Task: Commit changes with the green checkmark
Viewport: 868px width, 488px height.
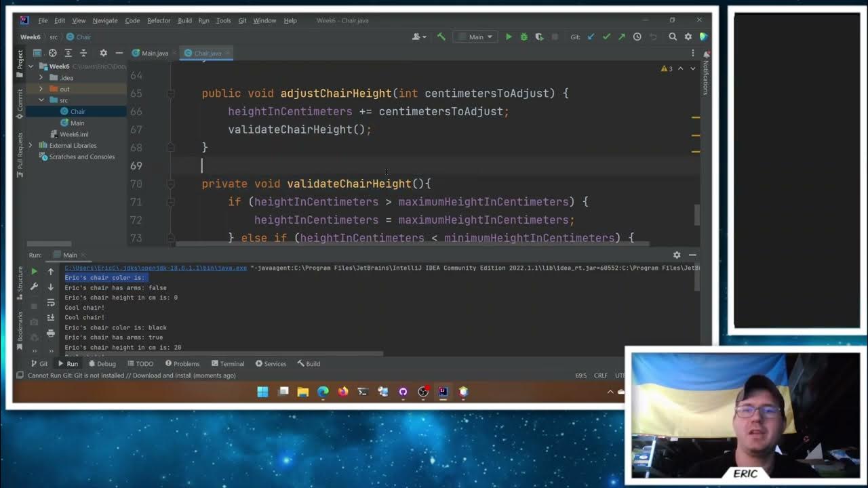Action: click(606, 37)
